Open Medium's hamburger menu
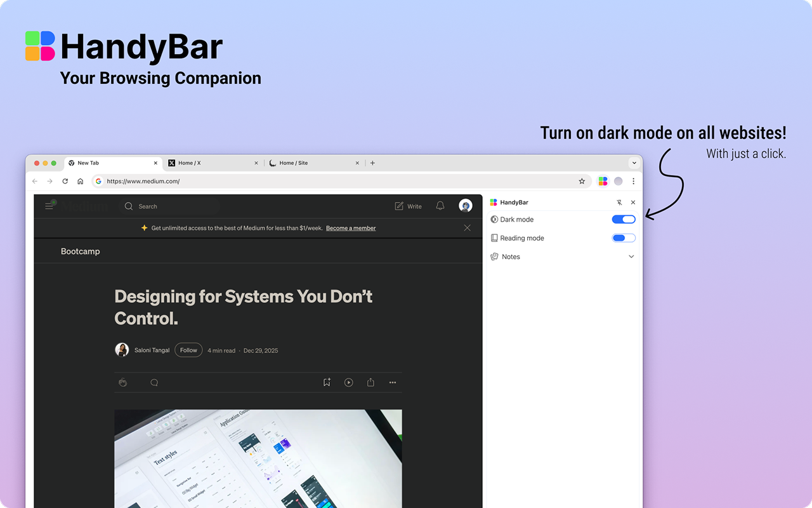 click(x=49, y=206)
